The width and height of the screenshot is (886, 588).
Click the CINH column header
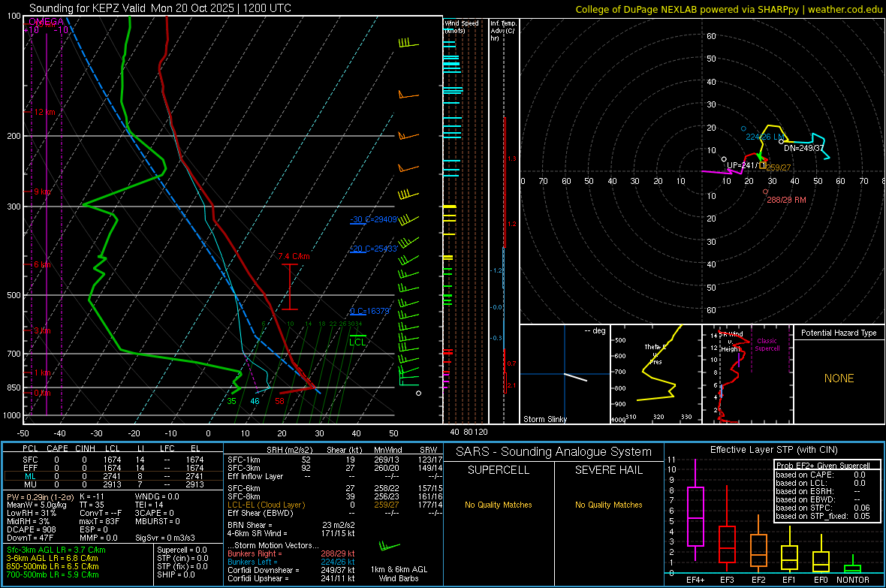pos(86,448)
